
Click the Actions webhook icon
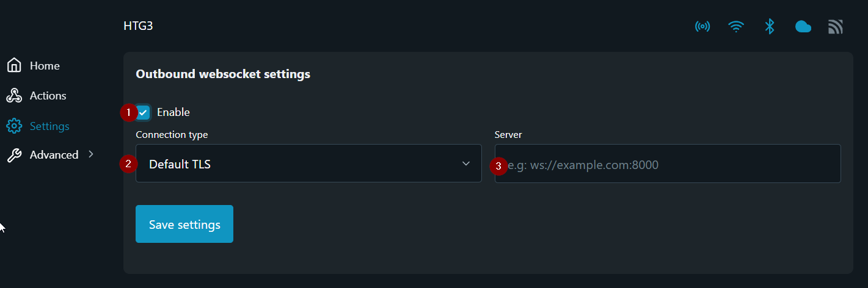pos(14,96)
